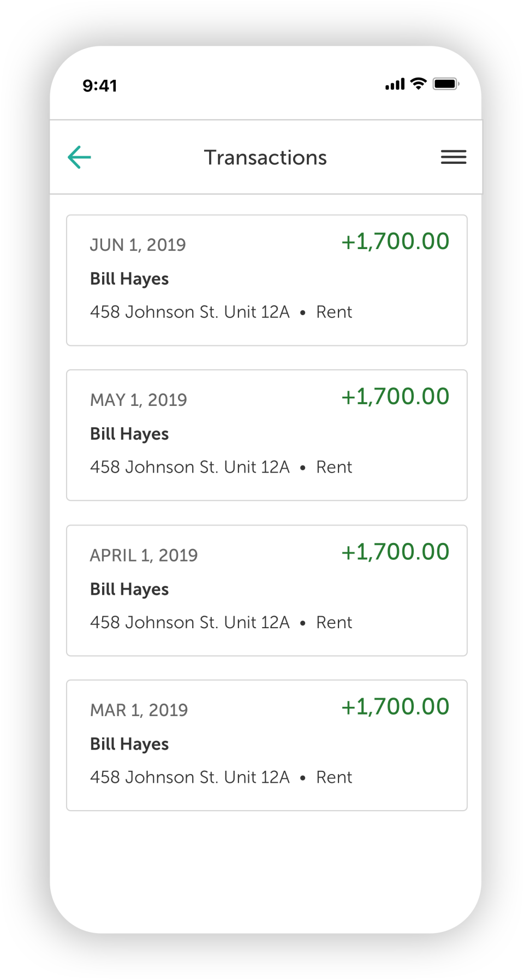Tap the cellular signal bars
Viewport: 524px width, 980px height.
(395, 84)
